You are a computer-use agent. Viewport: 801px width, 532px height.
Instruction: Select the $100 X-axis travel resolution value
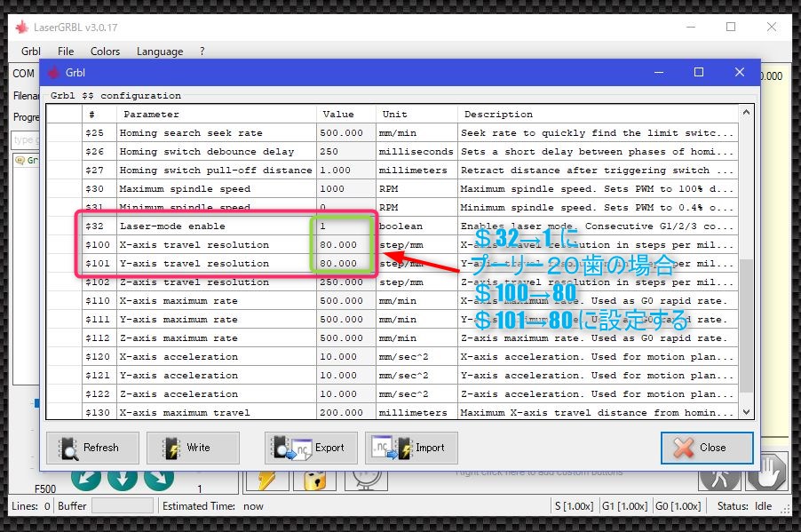(x=345, y=245)
